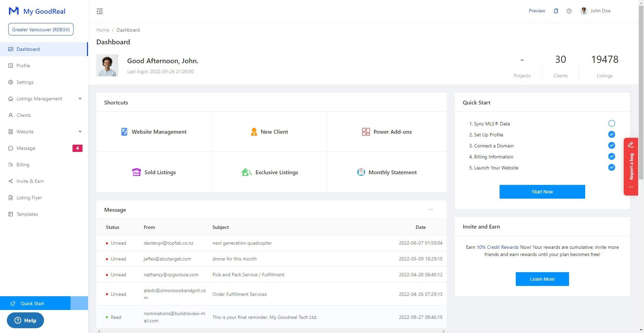Click the help question mark icon
Viewport: 644px width, 333px height.
point(569,11)
